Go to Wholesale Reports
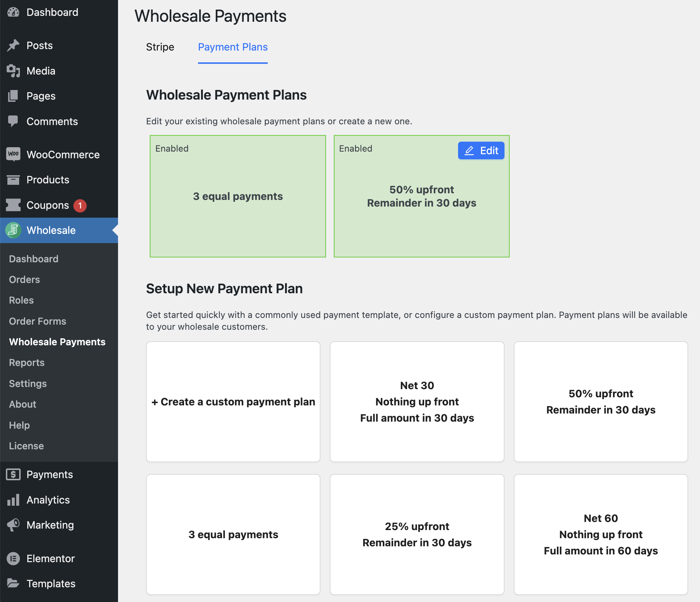 pos(27,363)
